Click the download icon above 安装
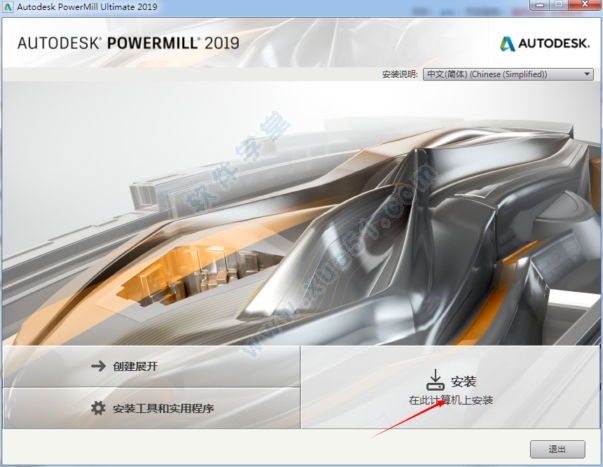This screenshot has height=467, width=603. pos(435,379)
